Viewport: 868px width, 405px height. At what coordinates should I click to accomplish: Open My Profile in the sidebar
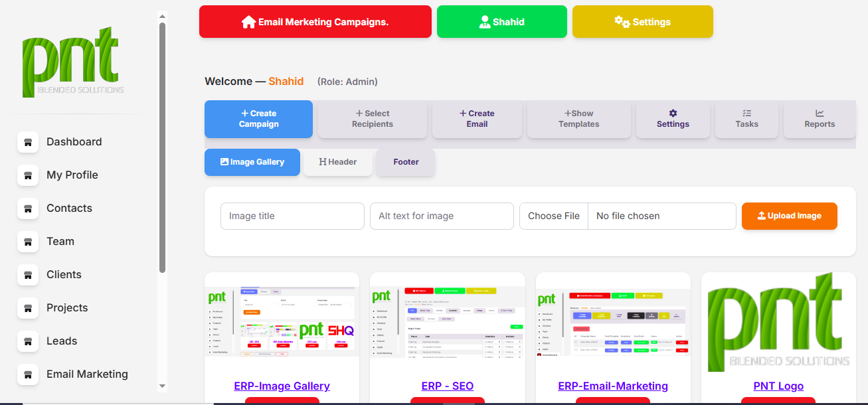coord(72,175)
